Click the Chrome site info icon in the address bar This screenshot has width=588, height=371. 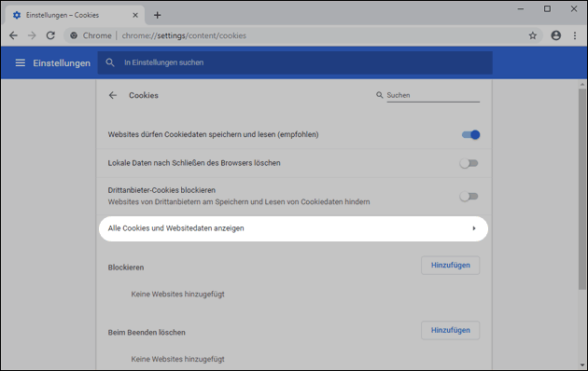(74, 35)
